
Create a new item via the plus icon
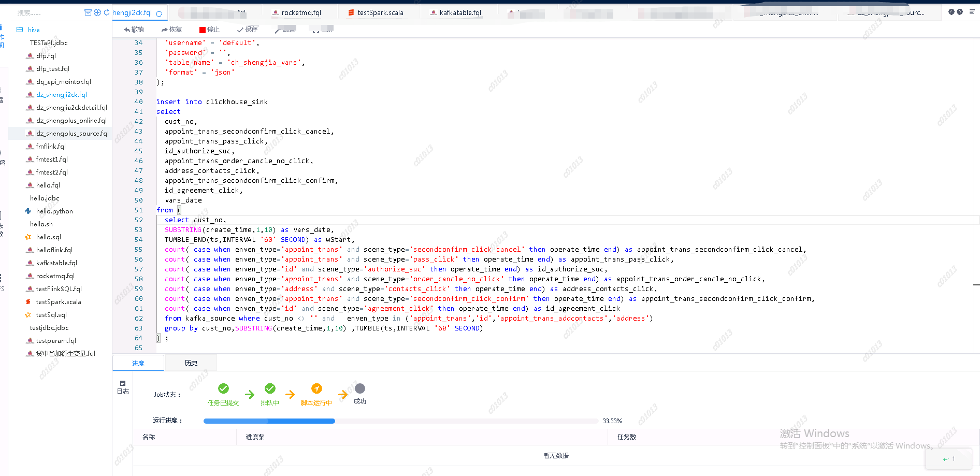pyautogui.click(x=97, y=11)
